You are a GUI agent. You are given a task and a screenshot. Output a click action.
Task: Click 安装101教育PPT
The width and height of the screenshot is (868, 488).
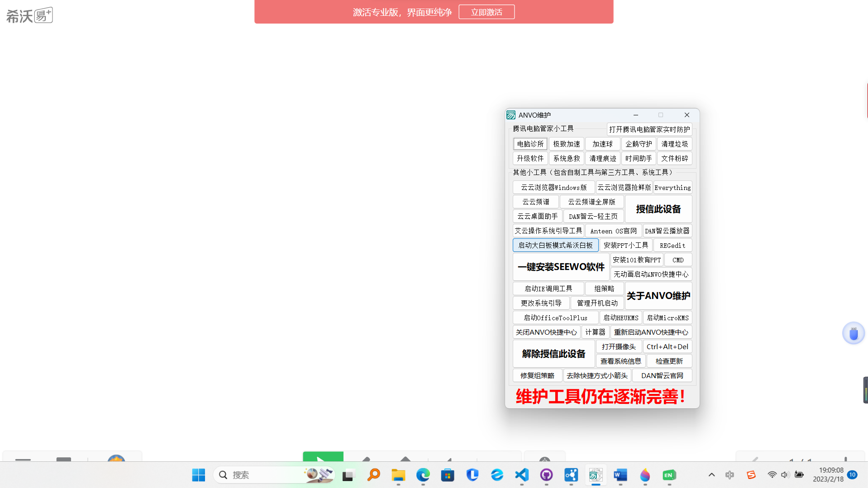pos(637,260)
